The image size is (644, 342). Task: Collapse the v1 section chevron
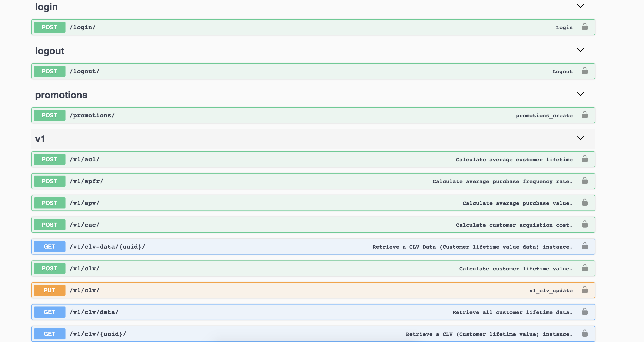tap(580, 138)
